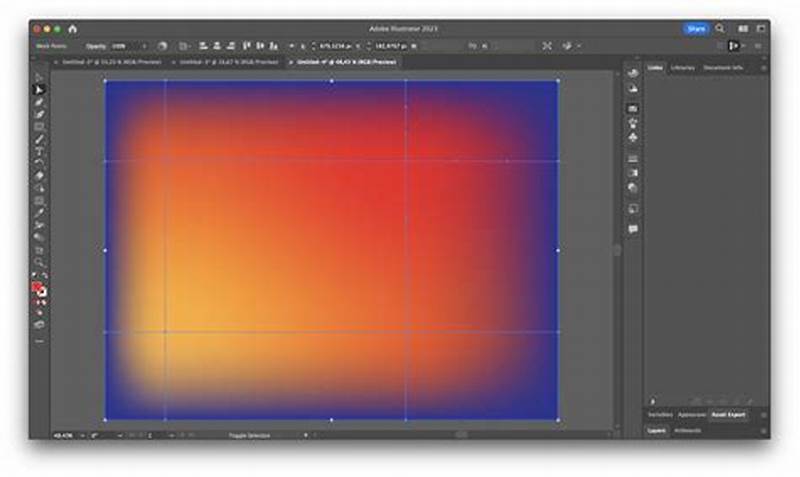Image resolution: width=800 pixels, height=477 pixels.
Task: Switch to the Document Info tab
Action: pyautogui.click(x=723, y=68)
